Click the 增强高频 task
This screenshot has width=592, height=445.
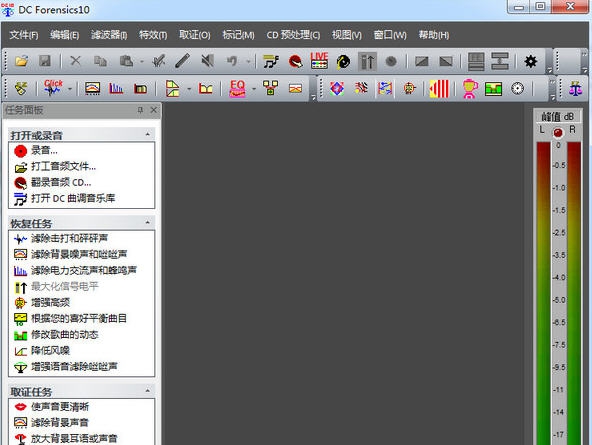tap(50, 302)
